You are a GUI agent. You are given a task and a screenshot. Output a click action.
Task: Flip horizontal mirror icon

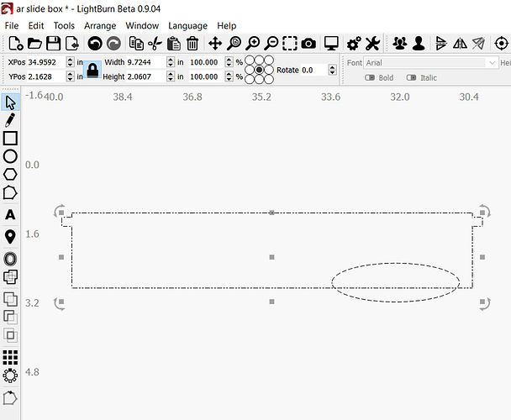pos(460,44)
